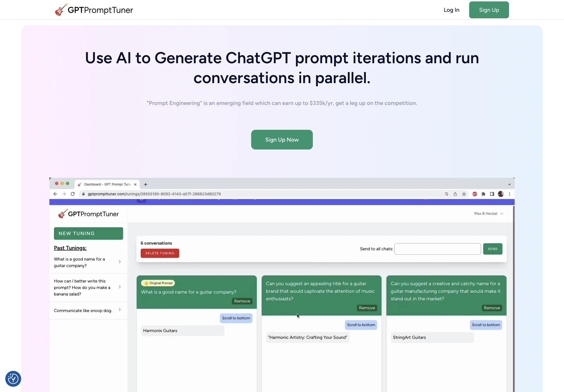Screen dimensions: 564x392
Task: Click the Sign Up button in header
Action: pos(489,10)
